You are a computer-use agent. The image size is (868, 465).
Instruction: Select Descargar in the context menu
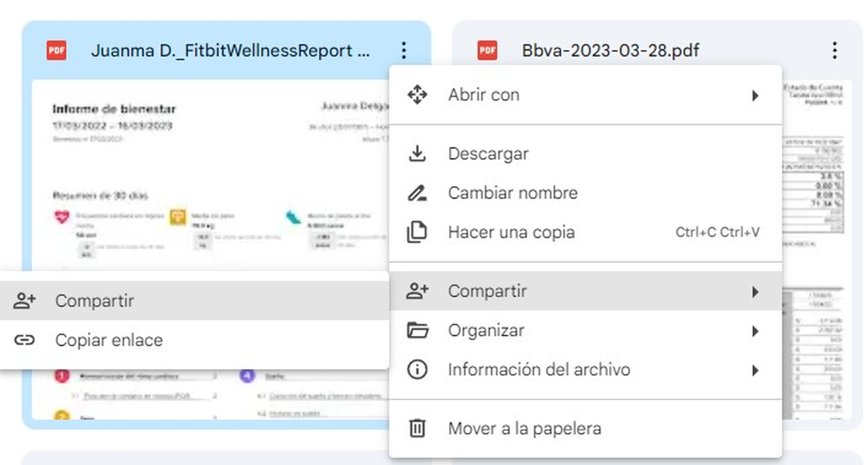[585, 154]
